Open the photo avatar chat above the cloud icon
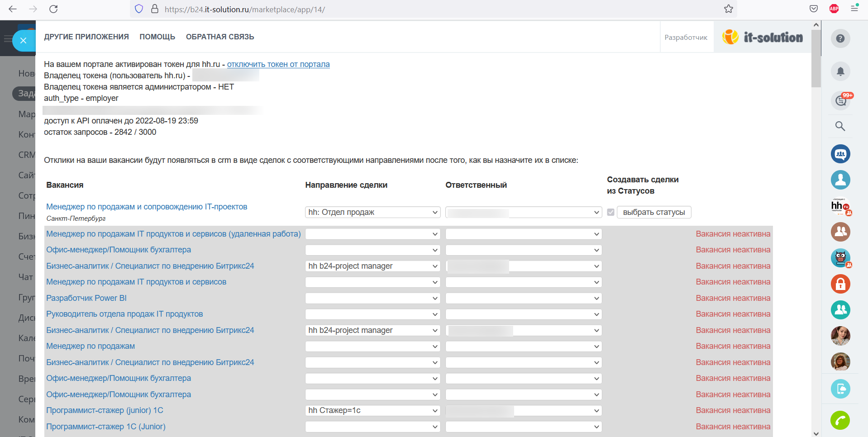The height and width of the screenshot is (437, 868). coord(840,362)
